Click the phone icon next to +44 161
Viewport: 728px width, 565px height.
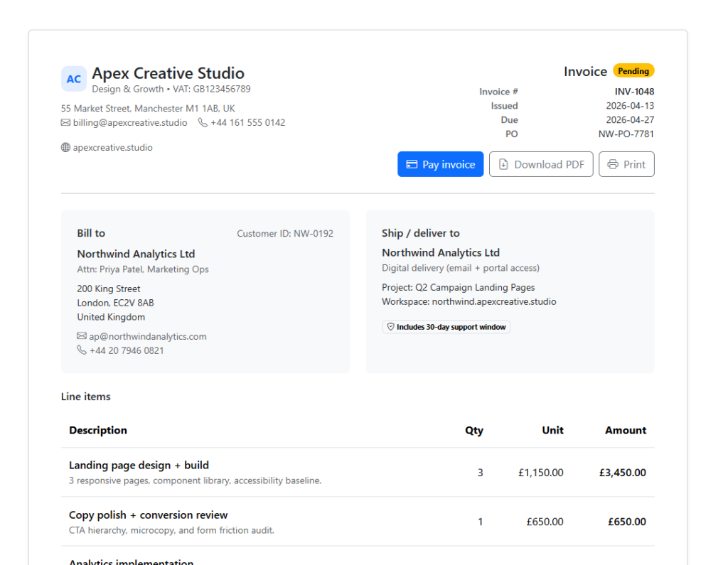[203, 123]
